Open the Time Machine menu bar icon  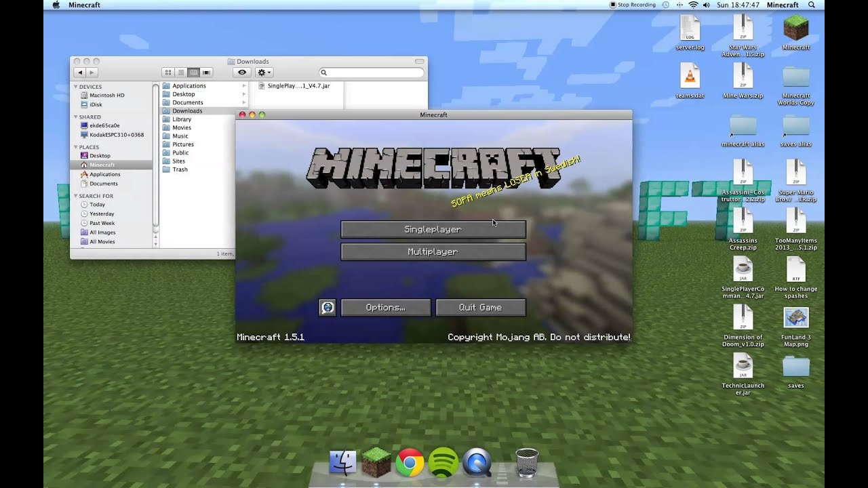coord(666,5)
